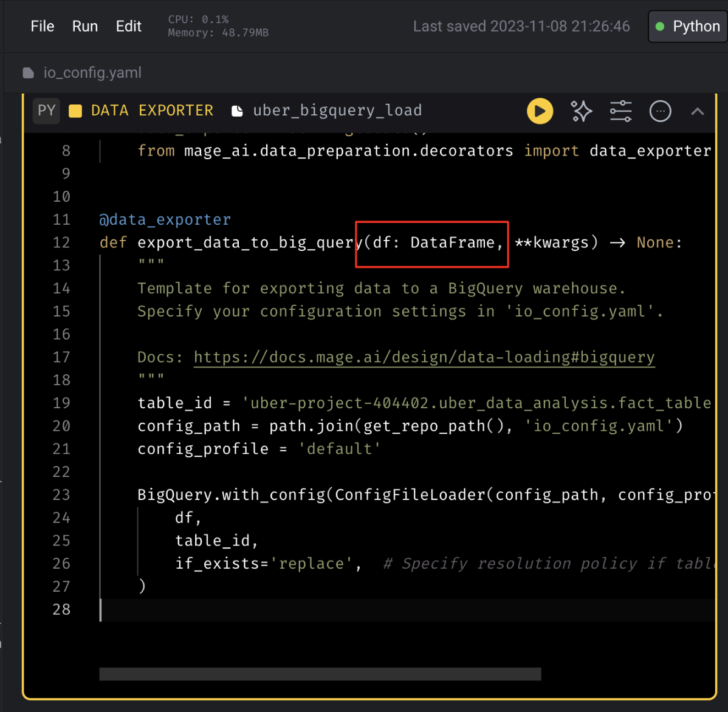
Task: Click the green kernel status dot
Action: click(660, 27)
